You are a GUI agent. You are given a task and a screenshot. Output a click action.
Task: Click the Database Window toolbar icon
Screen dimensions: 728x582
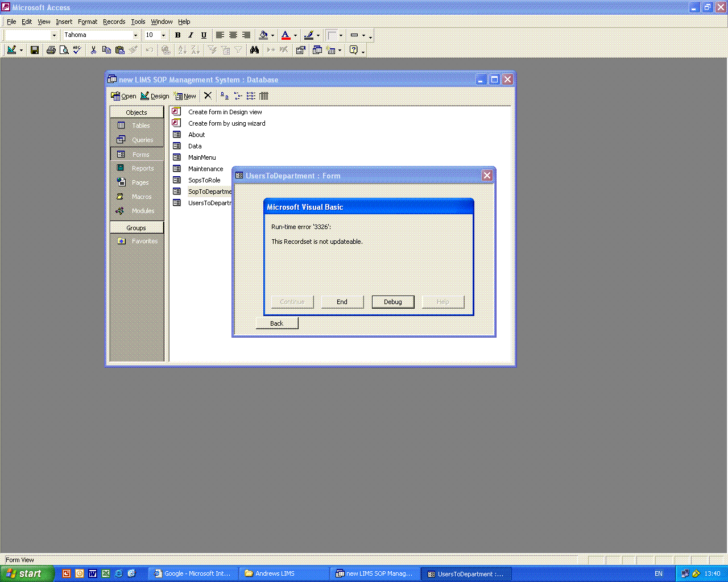[317, 50]
